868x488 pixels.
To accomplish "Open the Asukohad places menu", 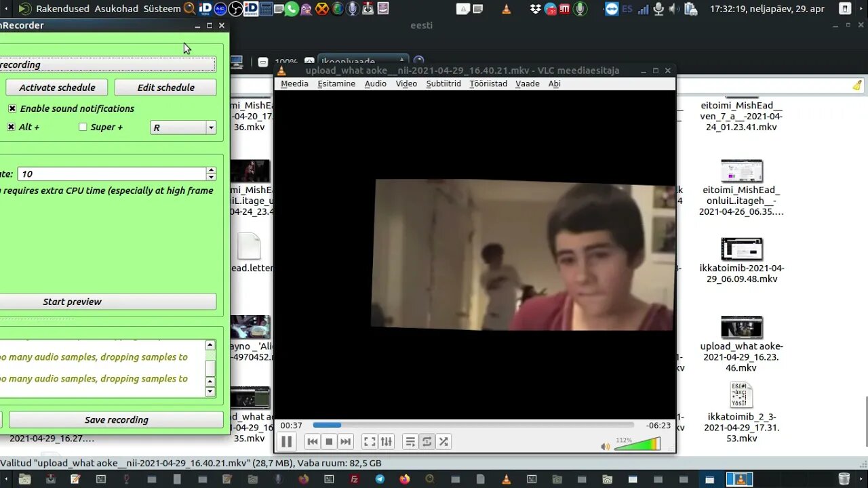I will 117,9.
